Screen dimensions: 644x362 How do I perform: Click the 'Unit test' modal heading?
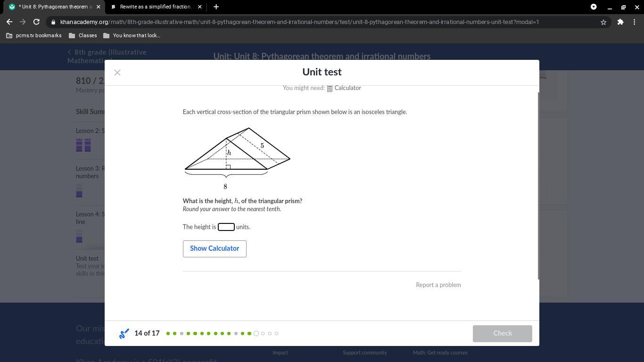[x=322, y=72]
